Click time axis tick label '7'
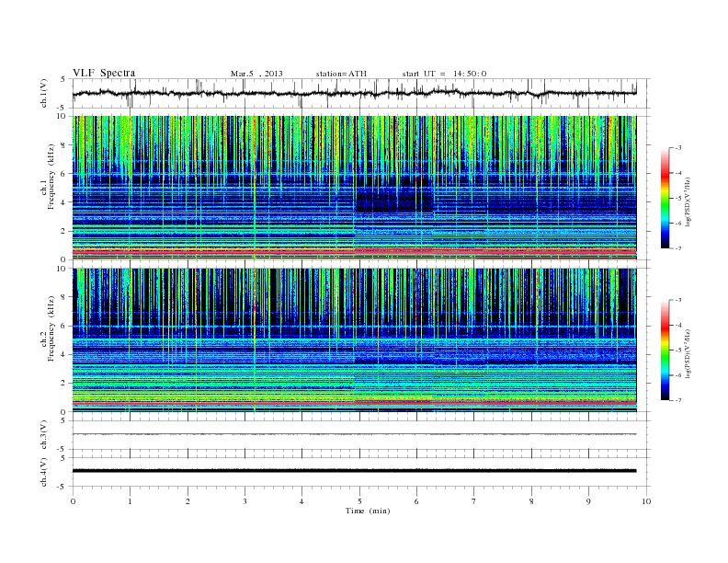The image size is (728, 563). pyautogui.click(x=474, y=501)
